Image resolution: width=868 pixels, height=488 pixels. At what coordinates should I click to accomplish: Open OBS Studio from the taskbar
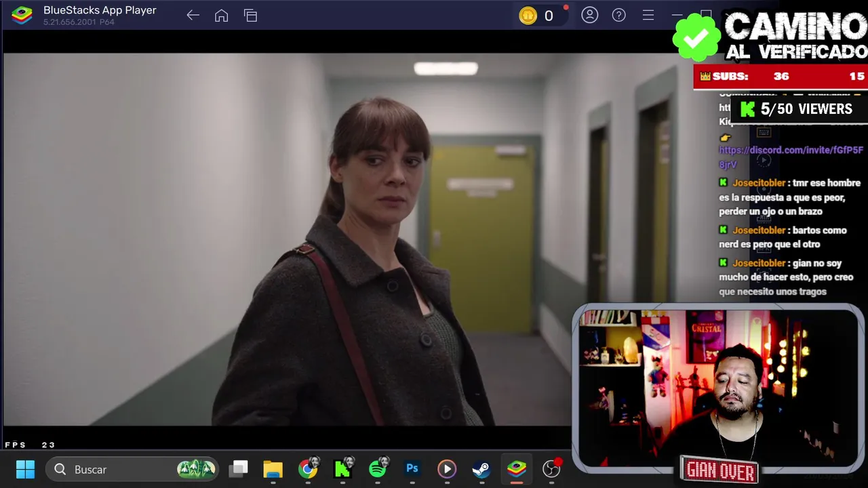coord(552,469)
